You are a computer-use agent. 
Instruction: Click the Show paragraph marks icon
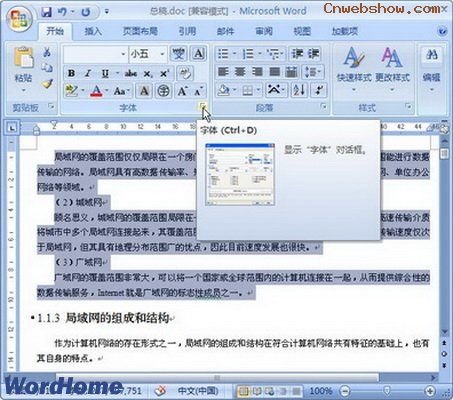pyautogui.click(x=319, y=90)
